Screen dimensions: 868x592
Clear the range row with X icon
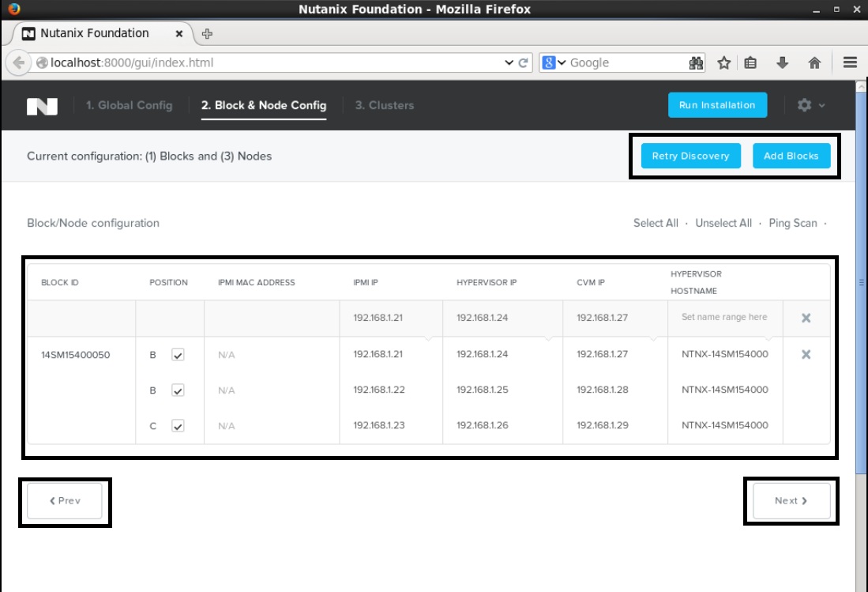click(806, 318)
